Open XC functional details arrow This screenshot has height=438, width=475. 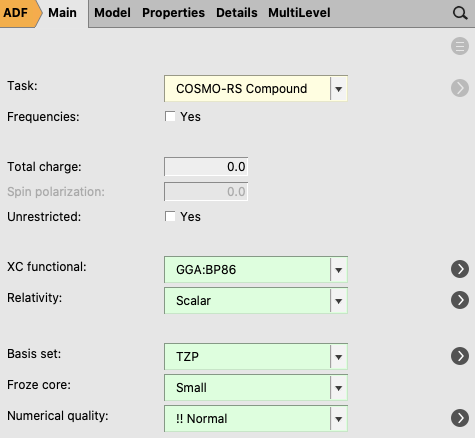coord(460,269)
